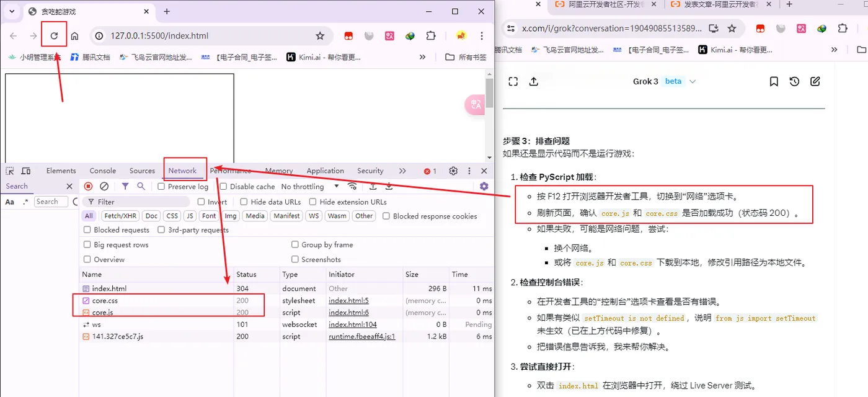868x397 pixels.
Task: Switch to the Sources tab
Action: [x=142, y=171]
